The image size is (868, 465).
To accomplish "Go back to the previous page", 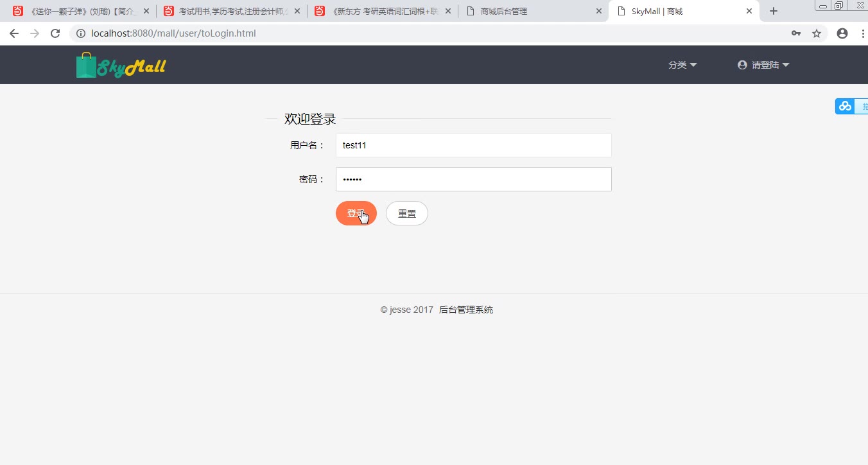I will pos(14,33).
